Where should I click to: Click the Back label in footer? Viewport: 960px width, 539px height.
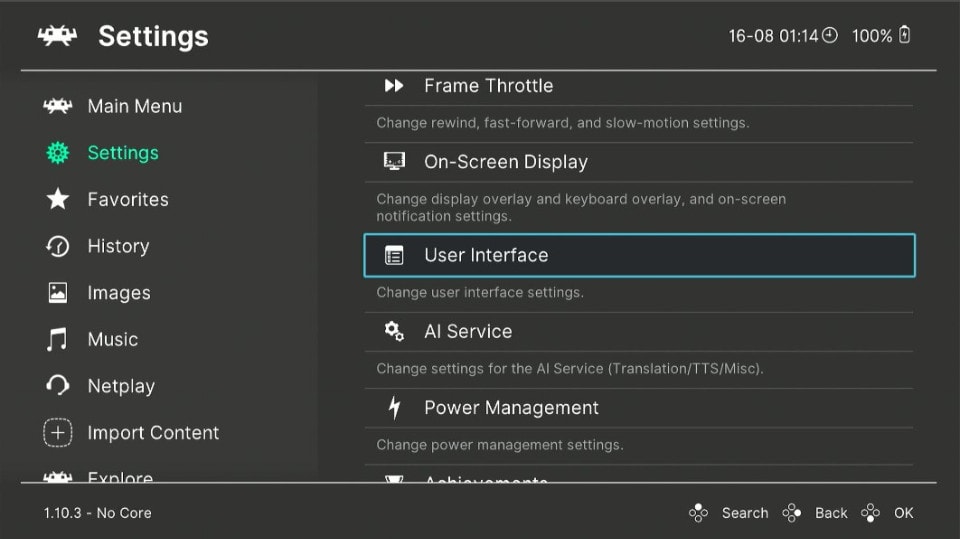pyautogui.click(x=831, y=513)
